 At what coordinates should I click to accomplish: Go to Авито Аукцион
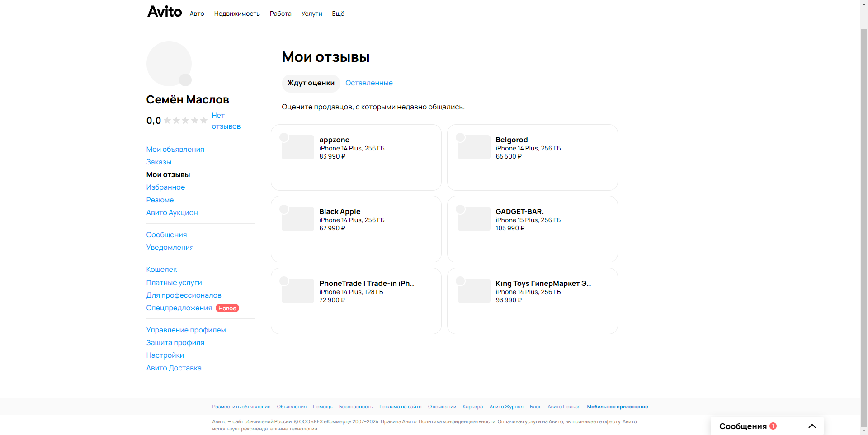tap(172, 213)
